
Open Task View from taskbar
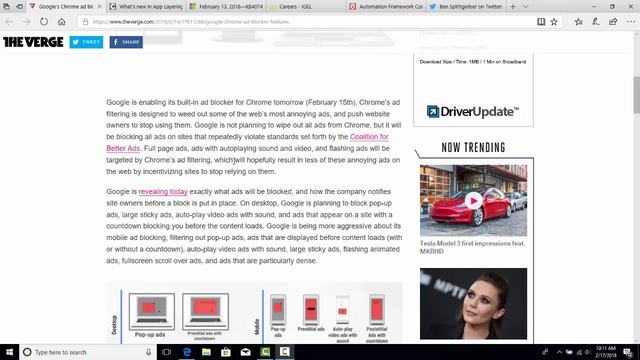167,352
